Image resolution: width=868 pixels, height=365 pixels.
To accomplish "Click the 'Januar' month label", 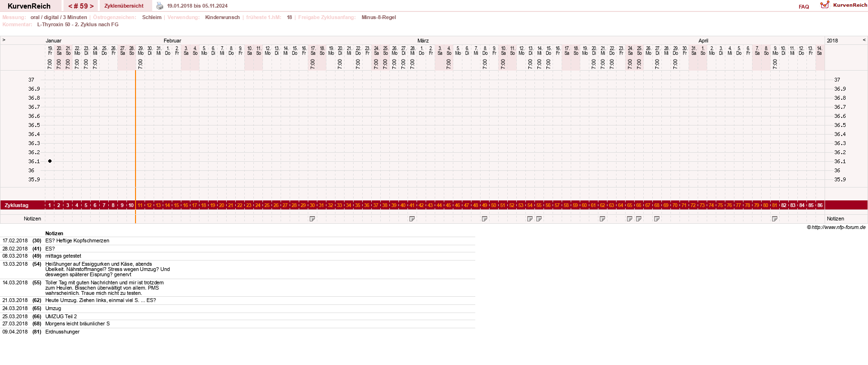I will (53, 41).
